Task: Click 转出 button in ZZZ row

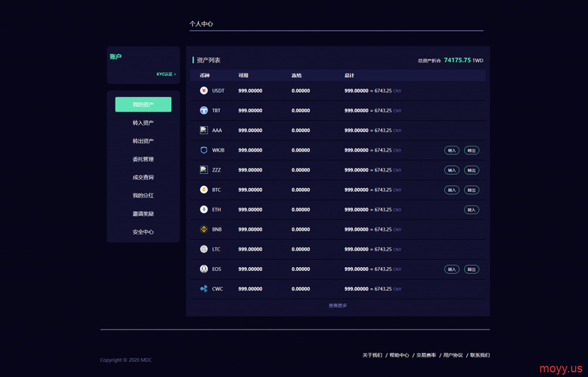Action: coord(471,170)
